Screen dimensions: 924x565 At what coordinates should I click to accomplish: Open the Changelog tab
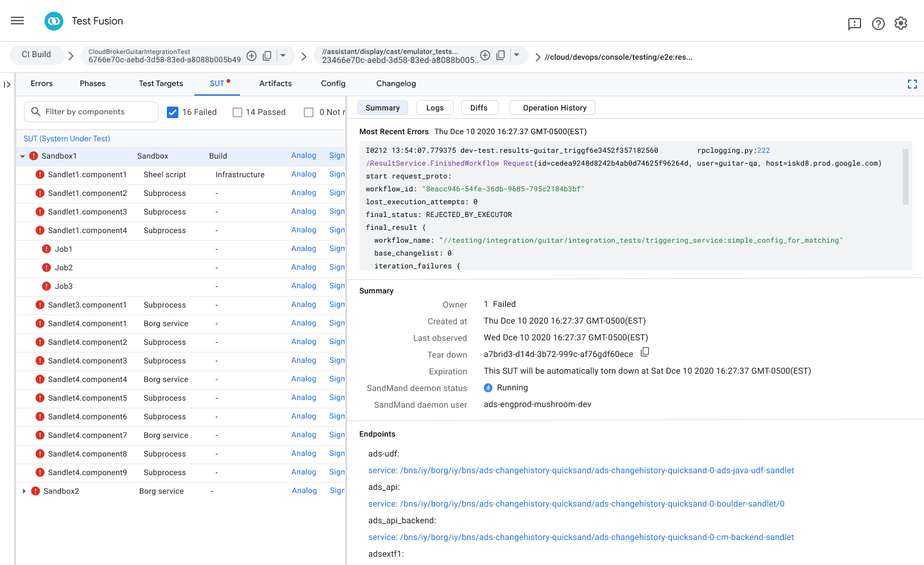[x=396, y=83]
